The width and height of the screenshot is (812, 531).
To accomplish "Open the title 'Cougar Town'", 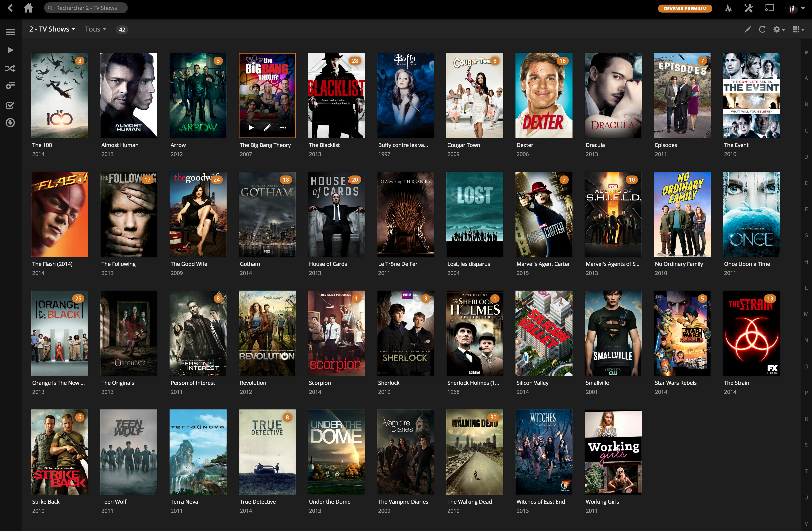I will (x=464, y=145).
